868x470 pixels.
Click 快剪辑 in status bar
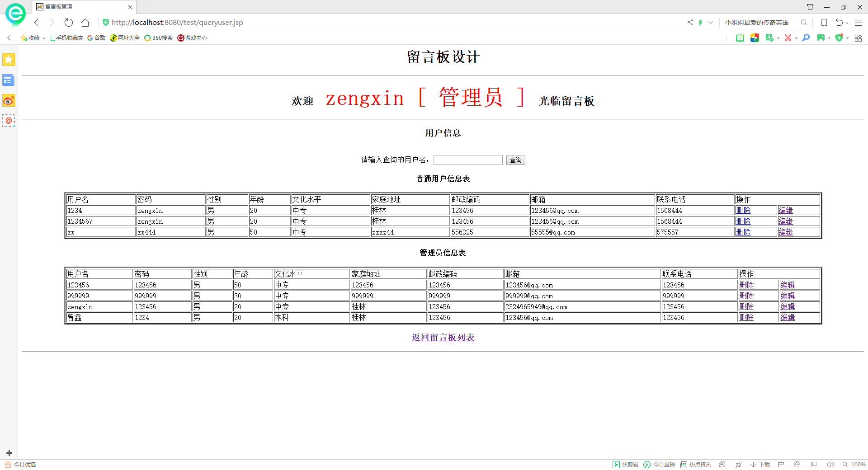click(x=626, y=465)
